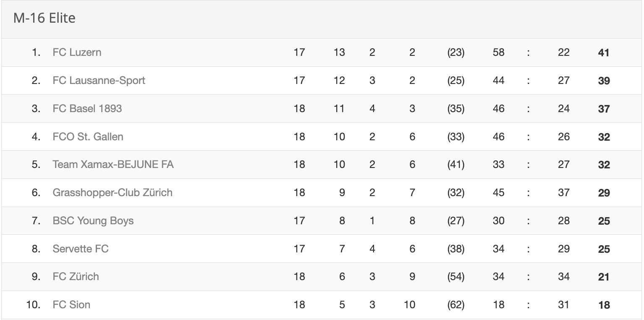Click the (41) value in Xamax-BEJUNE row
Viewport: 644px width, 320px height.
click(456, 165)
